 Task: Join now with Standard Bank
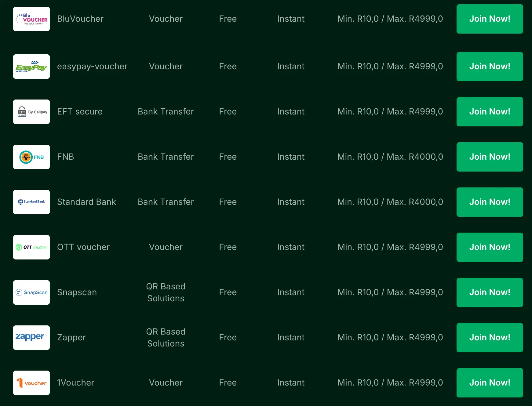click(x=490, y=202)
